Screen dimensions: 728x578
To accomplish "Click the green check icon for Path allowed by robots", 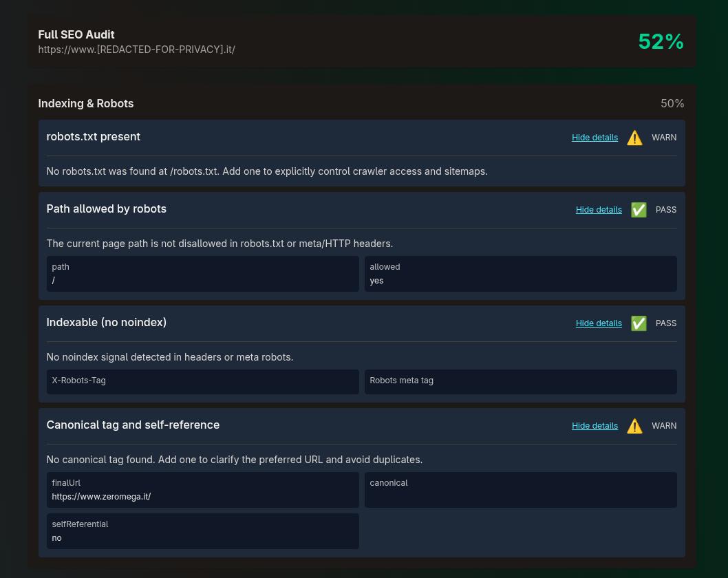I will (639, 210).
